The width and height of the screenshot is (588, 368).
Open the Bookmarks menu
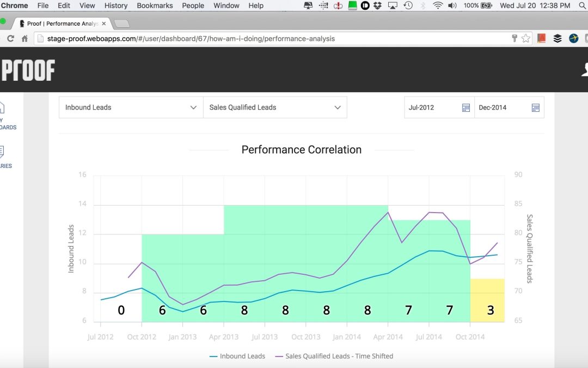155,5
